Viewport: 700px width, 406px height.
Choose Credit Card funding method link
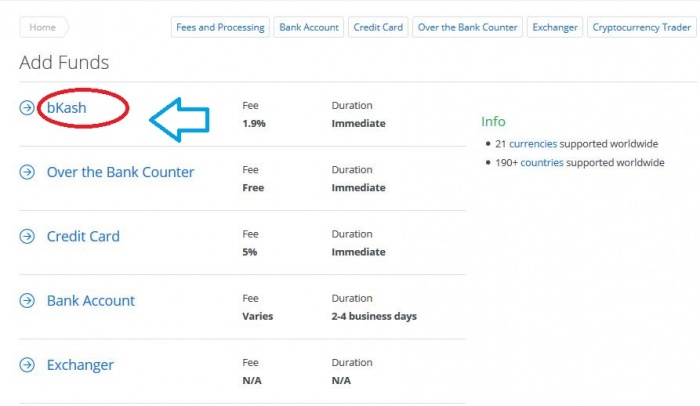pos(83,237)
